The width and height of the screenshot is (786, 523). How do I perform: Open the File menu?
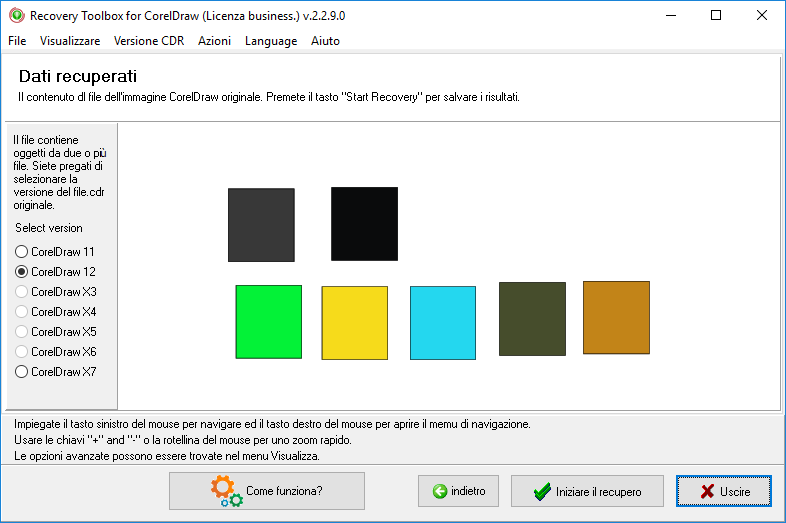17,41
